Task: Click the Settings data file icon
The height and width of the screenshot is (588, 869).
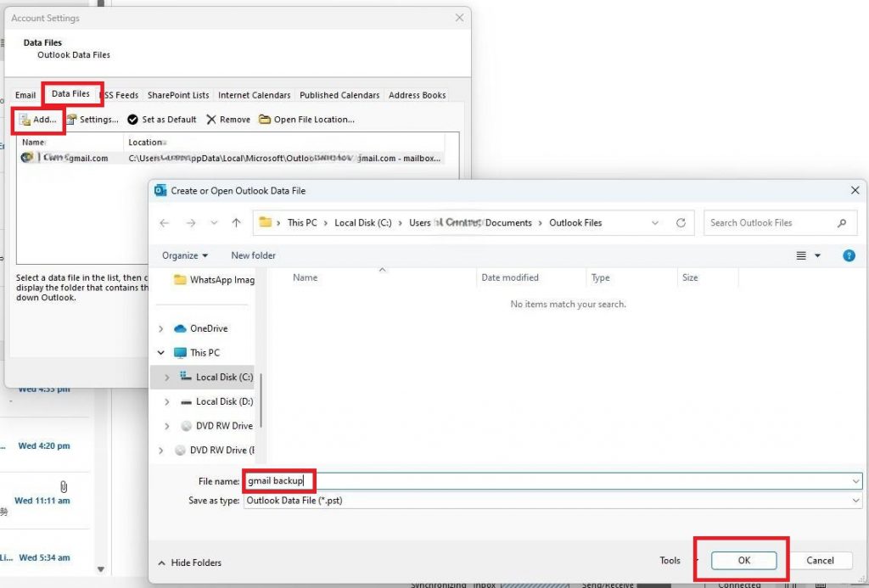Action: tap(71, 119)
